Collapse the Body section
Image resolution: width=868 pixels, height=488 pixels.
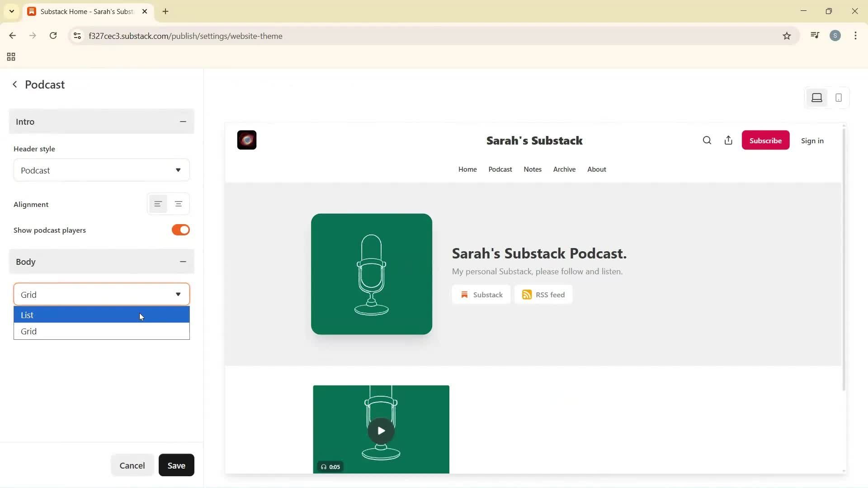click(183, 262)
